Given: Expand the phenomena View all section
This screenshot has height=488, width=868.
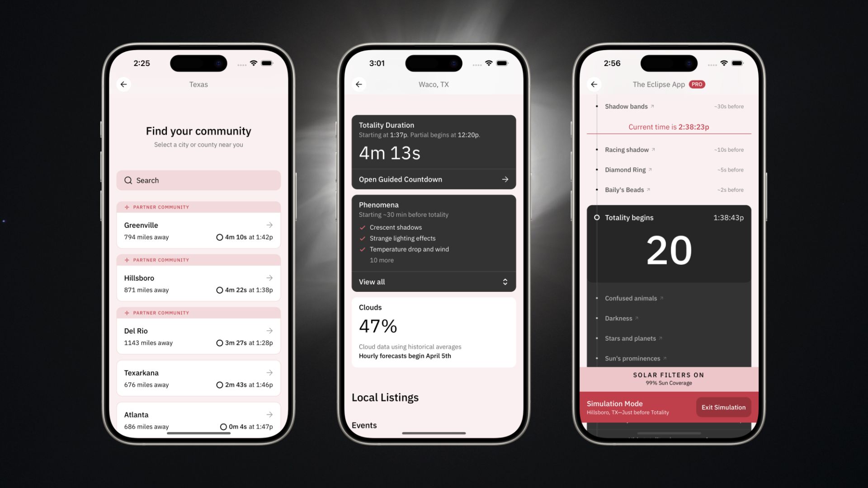Looking at the screenshot, I should click(x=434, y=281).
